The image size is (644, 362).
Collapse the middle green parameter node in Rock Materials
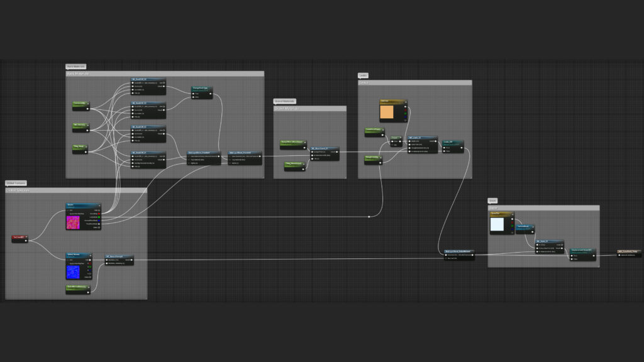(x=87, y=126)
